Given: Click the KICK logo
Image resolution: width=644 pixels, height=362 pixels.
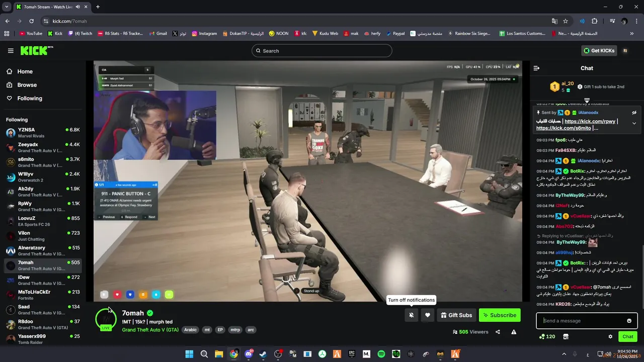Looking at the screenshot, I should (x=36, y=50).
